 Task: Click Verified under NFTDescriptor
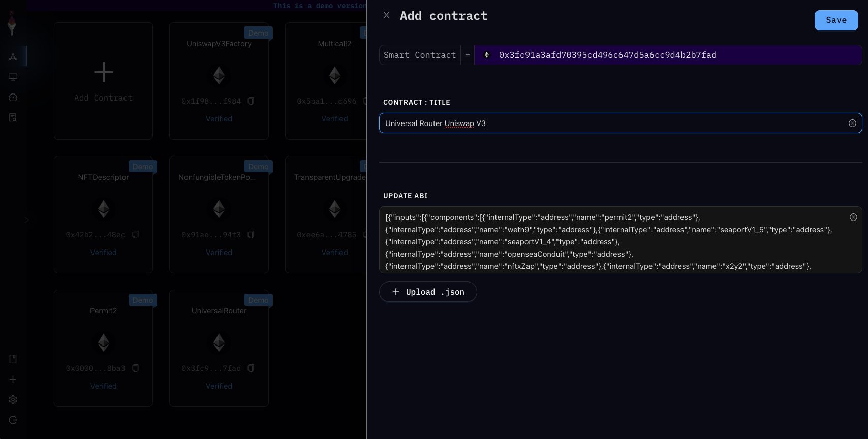coord(104,253)
